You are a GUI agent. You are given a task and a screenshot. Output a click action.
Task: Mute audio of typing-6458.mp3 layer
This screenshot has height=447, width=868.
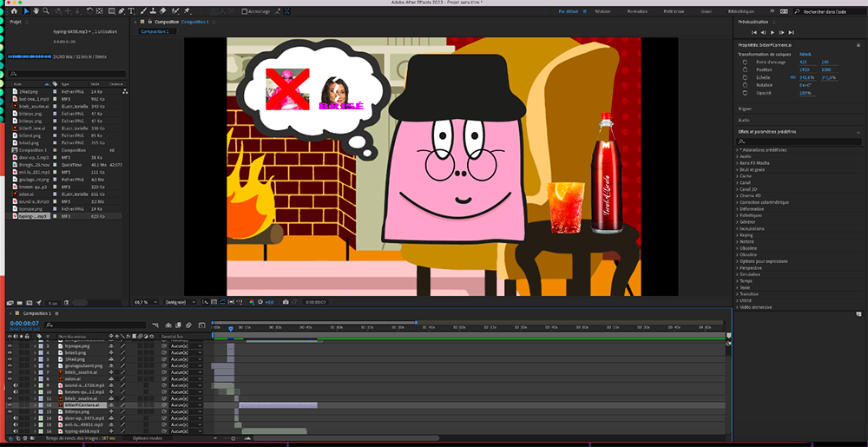16,431
